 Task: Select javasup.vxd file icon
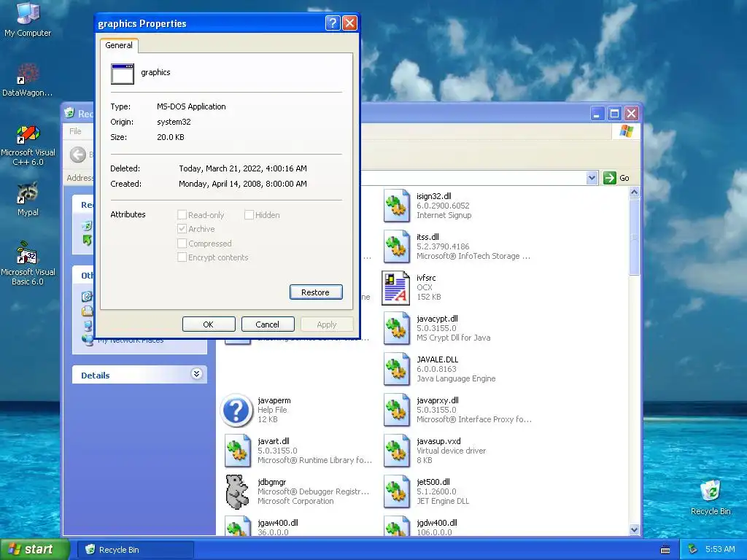click(x=396, y=451)
